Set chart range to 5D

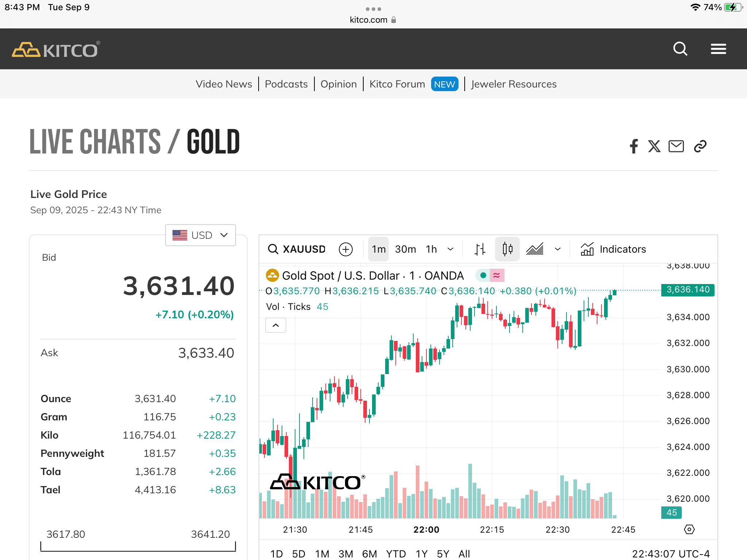click(299, 554)
